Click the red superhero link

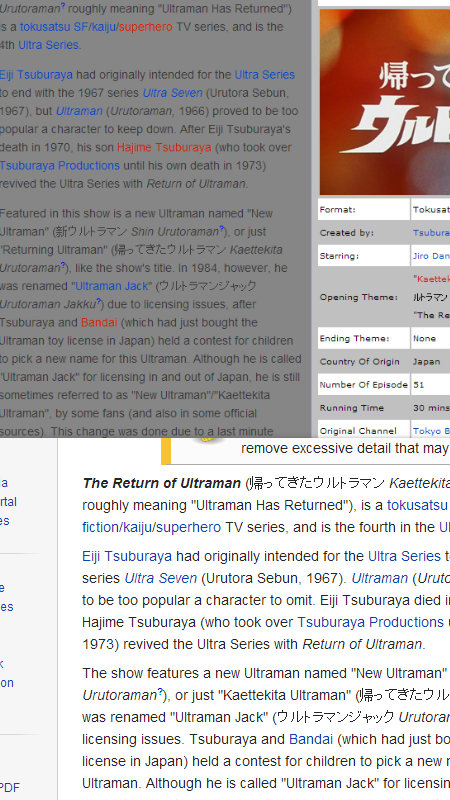145,27
